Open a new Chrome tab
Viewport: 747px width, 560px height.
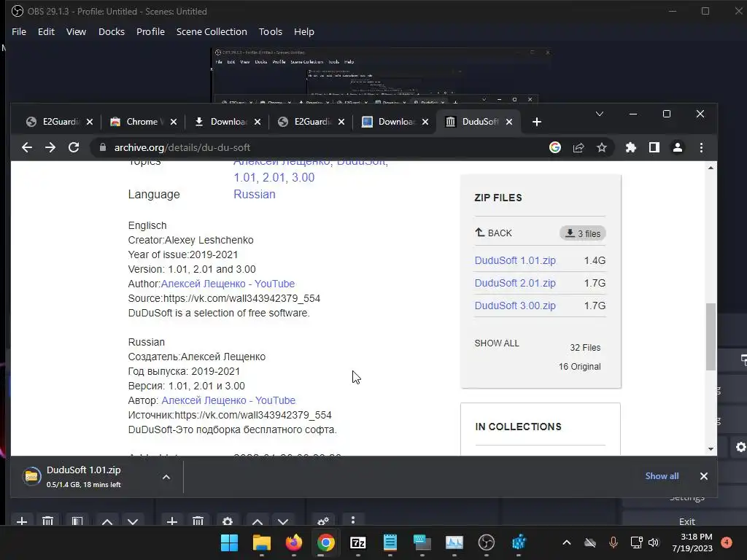pos(537,122)
